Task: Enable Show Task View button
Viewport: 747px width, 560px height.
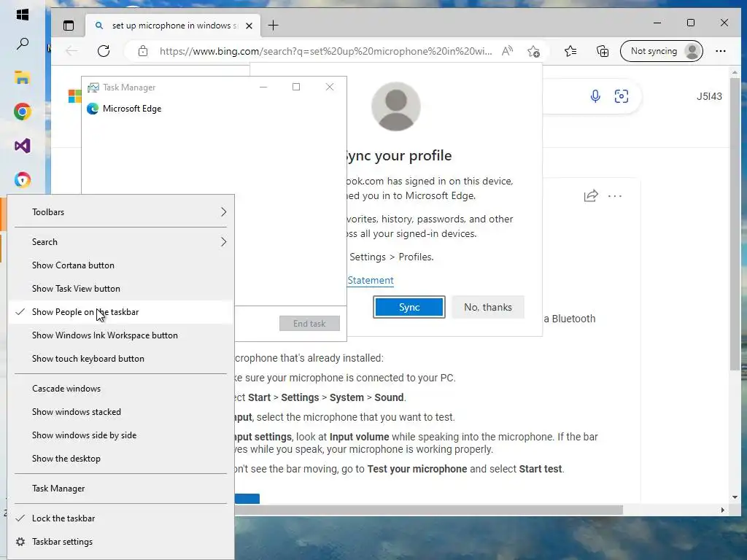Action: 121,289
